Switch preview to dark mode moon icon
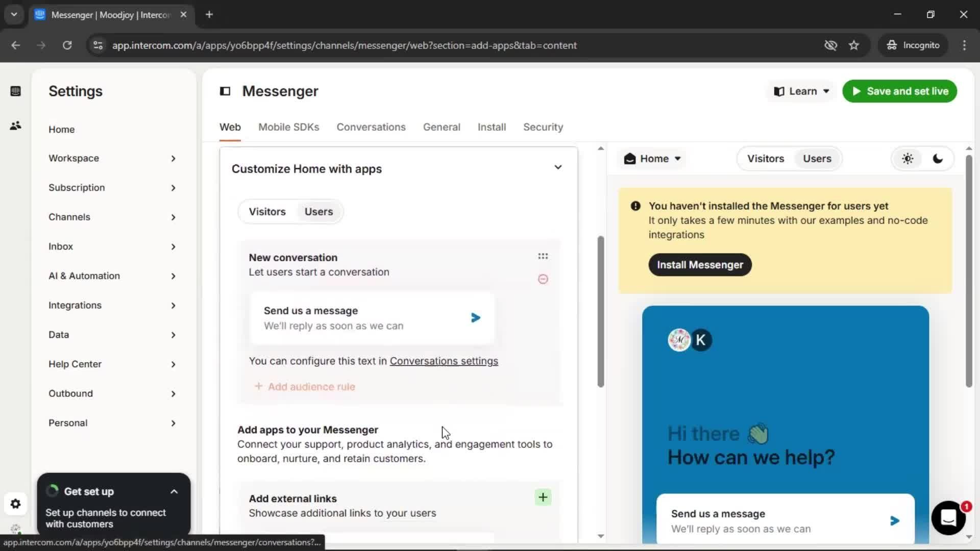Viewport: 980px width, 551px height. point(938,159)
